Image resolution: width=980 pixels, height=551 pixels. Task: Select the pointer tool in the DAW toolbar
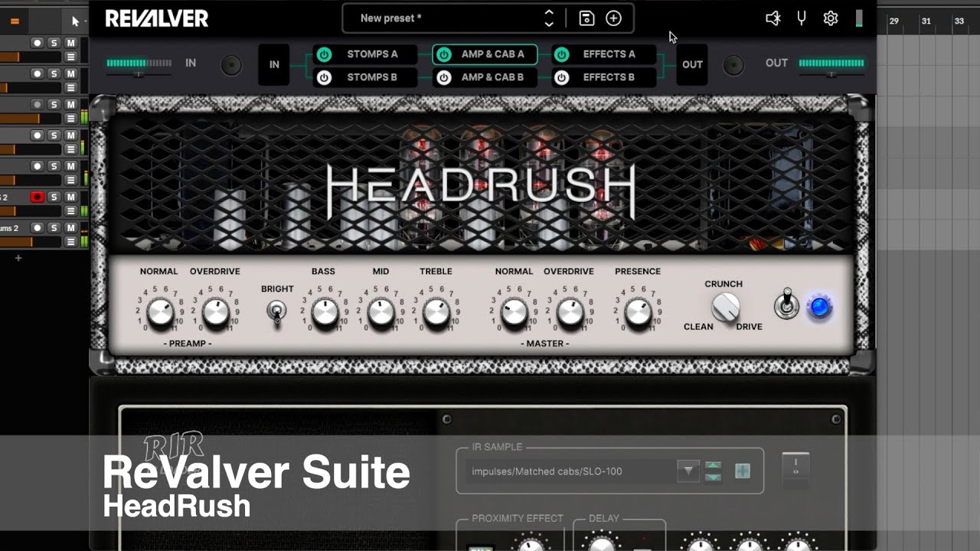pyautogui.click(x=75, y=21)
